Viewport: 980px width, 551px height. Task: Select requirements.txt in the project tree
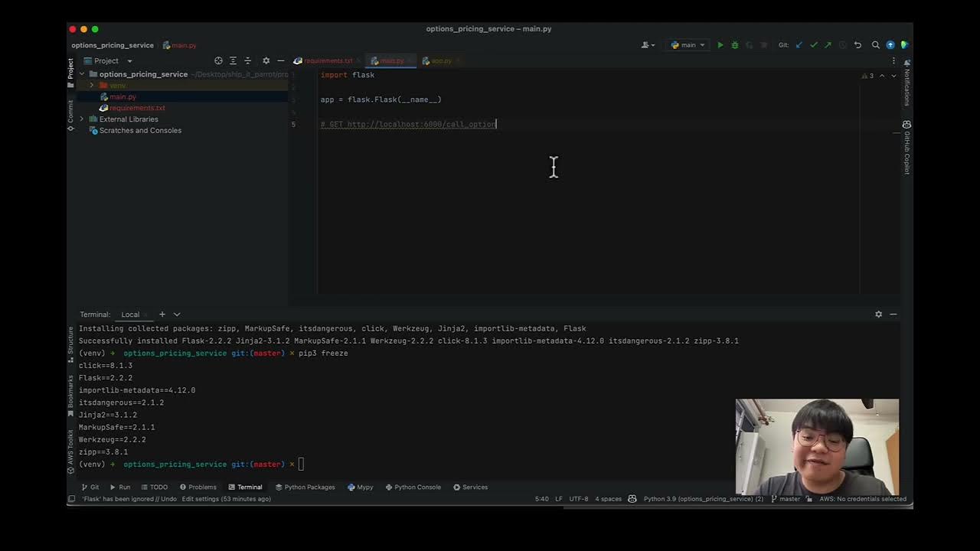pos(137,108)
